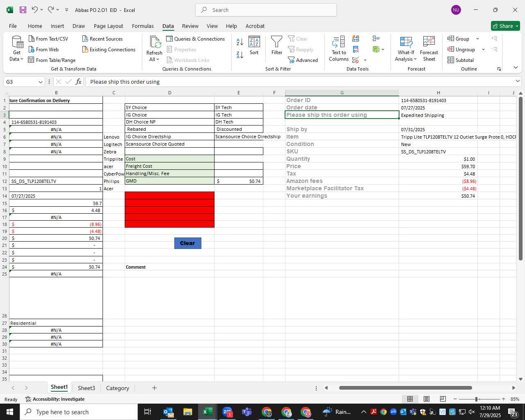The width and height of the screenshot is (525, 420).
Task: Click the Consolidate icon
Action: pyautogui.click(x=376, y=39)
